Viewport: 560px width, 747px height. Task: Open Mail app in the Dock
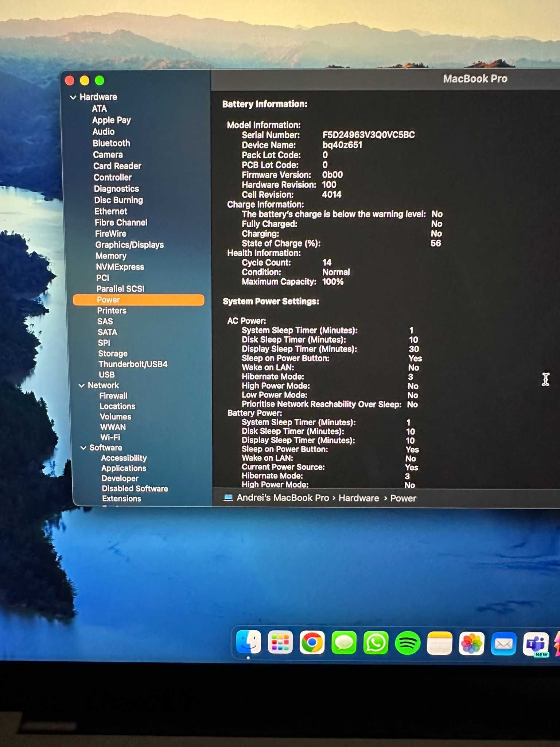pyautogui.click(x=503, y=643)
